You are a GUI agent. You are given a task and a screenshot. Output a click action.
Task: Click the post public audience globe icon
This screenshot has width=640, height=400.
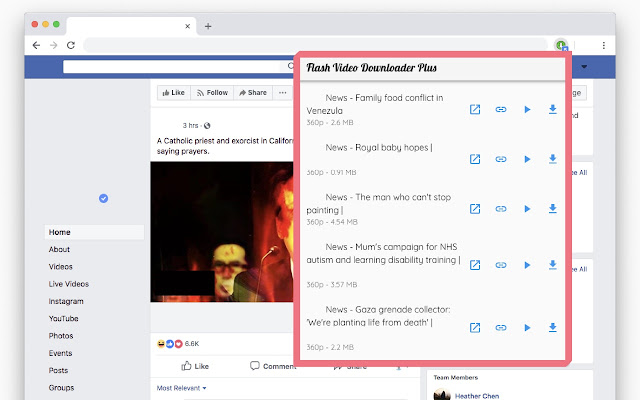click(x=207, y=126)
